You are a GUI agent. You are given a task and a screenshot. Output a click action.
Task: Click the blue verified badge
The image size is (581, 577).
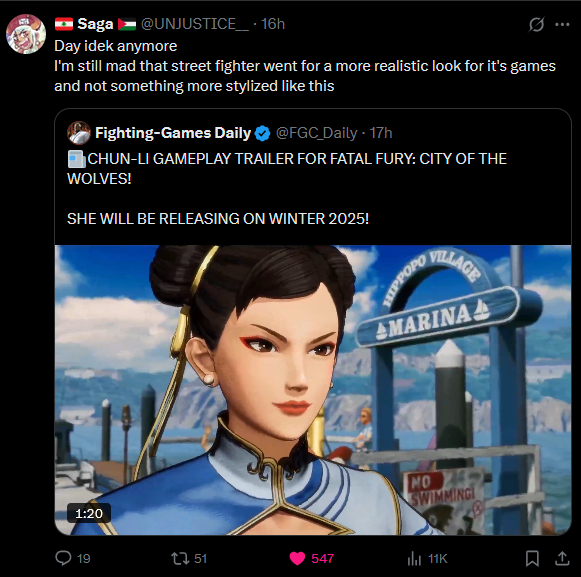262,133
